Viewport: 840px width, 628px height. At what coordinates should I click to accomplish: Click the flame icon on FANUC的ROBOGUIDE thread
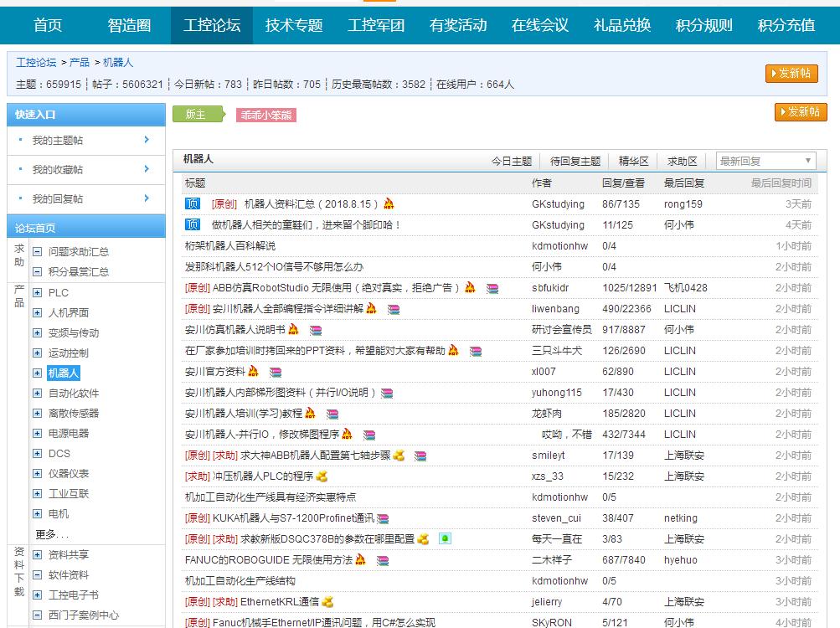[x=360, y=560]
